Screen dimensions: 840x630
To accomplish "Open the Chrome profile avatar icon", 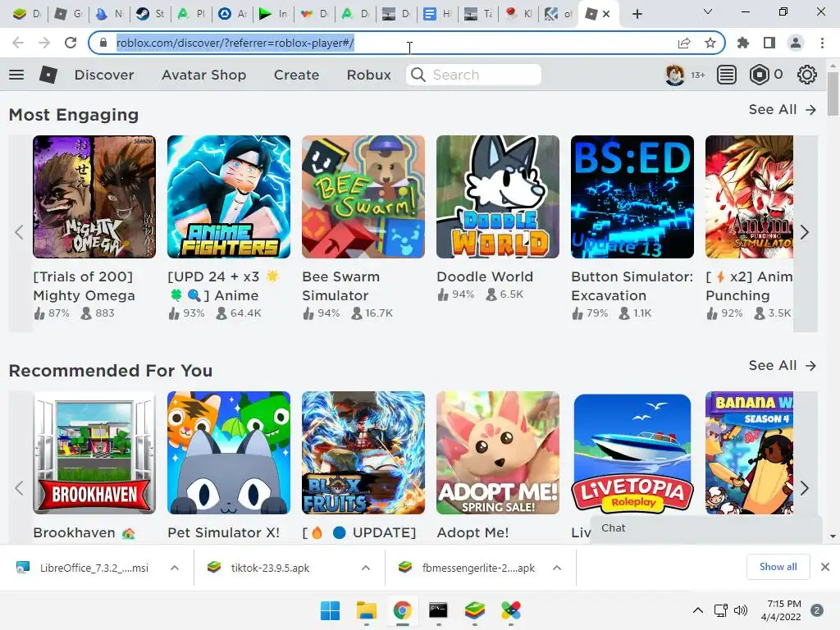I will 796,43.
